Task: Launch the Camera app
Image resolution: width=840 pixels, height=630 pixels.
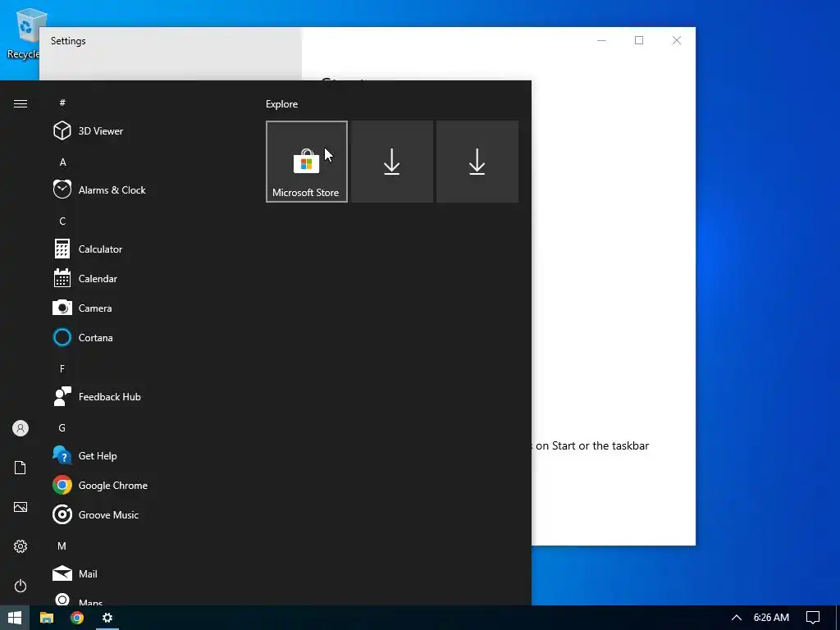Action: [x=144, y=308]
